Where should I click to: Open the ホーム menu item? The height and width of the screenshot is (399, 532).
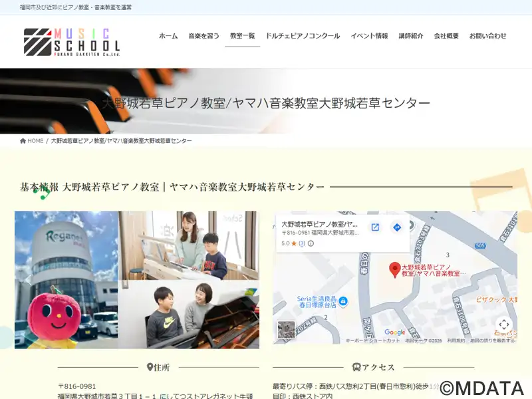point(168,36)
